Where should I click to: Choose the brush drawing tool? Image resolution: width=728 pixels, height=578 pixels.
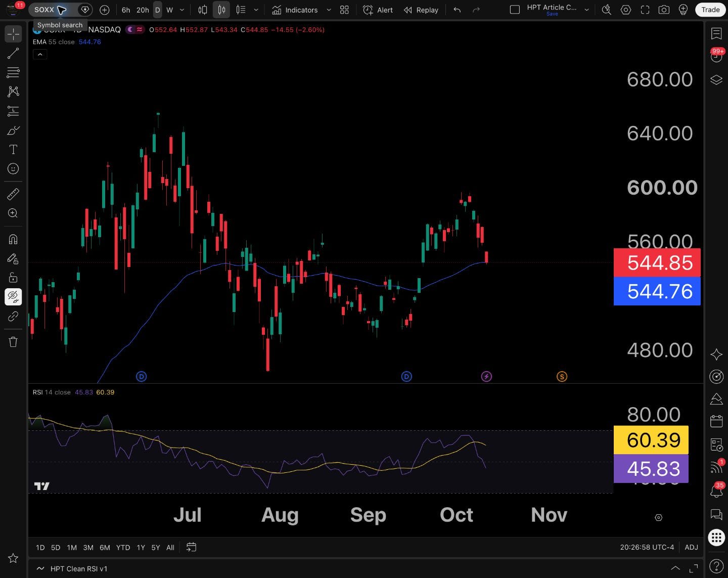pos(13,130)
